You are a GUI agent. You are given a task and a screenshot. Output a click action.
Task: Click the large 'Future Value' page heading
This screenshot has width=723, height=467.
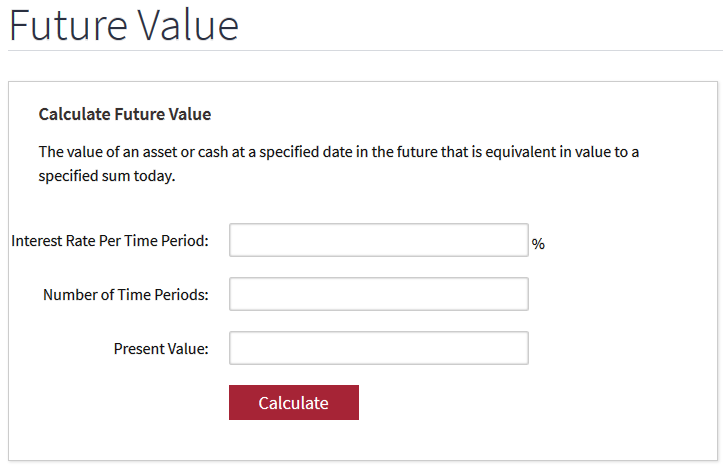click(124, 25)
